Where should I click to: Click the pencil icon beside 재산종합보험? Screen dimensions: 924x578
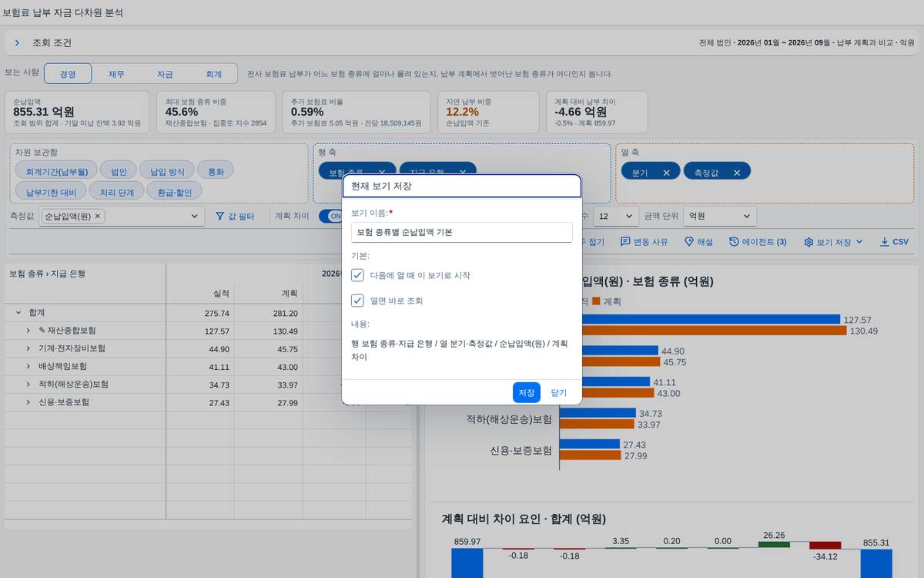pyautogui.click(x=42, y=331)
